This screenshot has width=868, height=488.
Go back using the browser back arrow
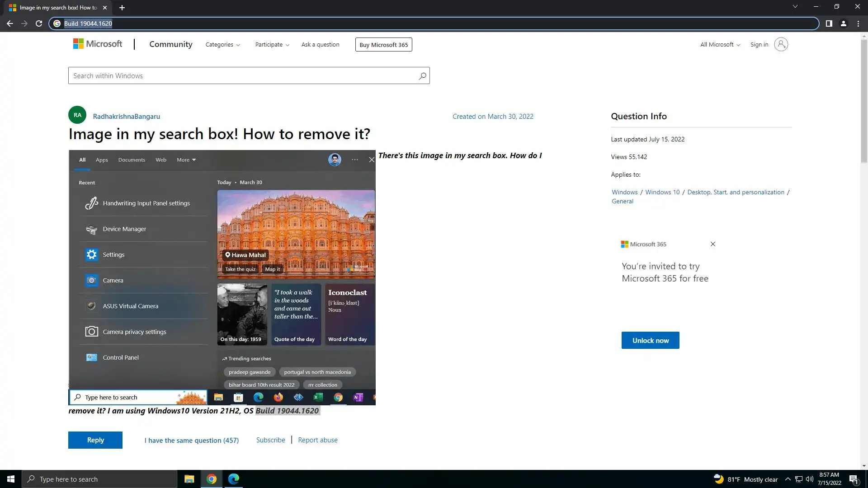[x=10, y=23]
